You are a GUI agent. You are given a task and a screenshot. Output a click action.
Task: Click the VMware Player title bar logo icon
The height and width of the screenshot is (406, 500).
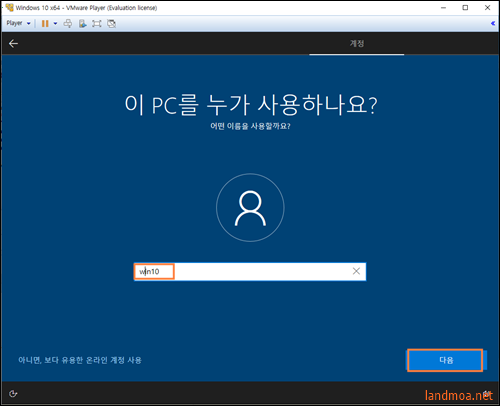pyautogui.click(x=9, y=7)
